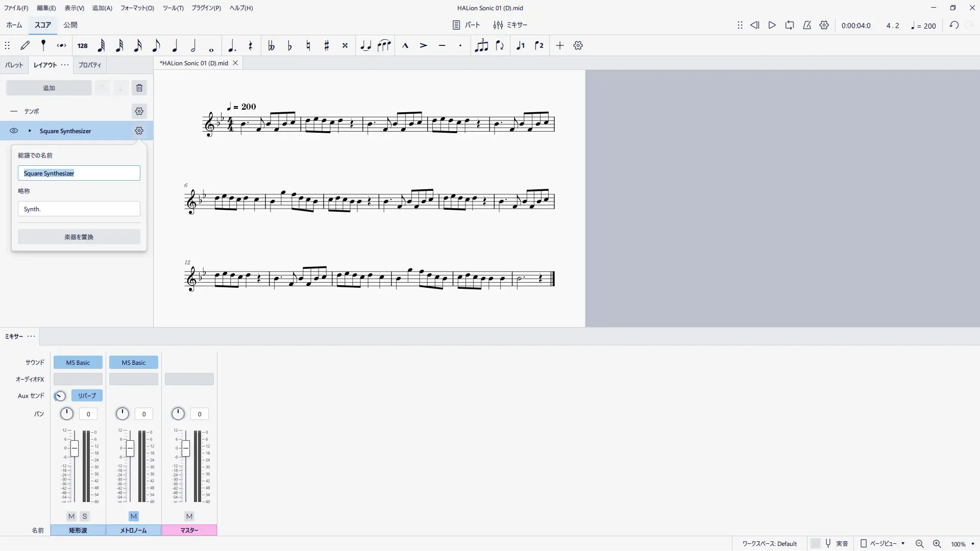Solo the 矩形波 mixer channel
This screenshot has height=551, width=980.
(85, 516)
